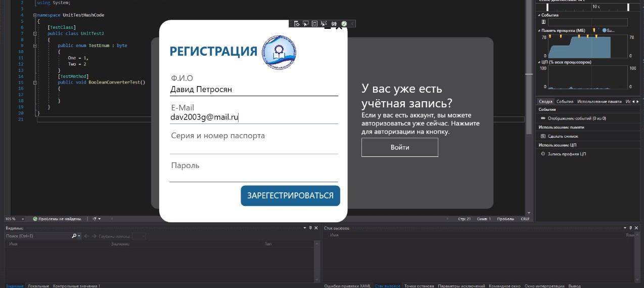The width and height of the screenshot is (644, 288).
Task: Switch to the События diagnostics tab
Action: [565, 102]
